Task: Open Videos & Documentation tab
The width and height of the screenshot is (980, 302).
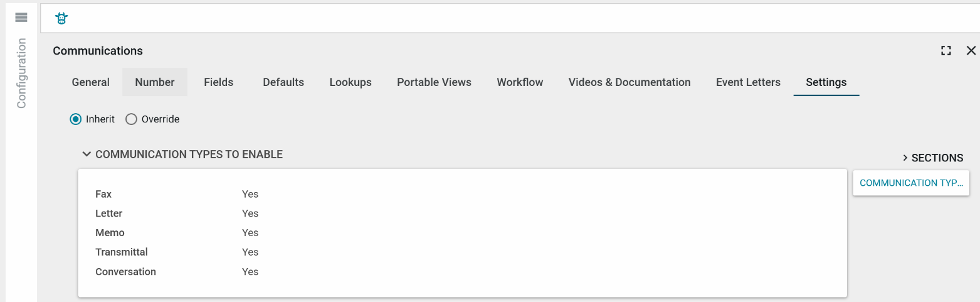Action: click(x=630, y=82)
